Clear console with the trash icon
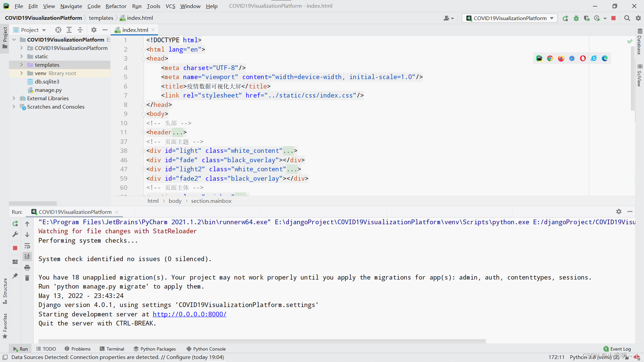Screen dimensions: 644x362 [27, 278]
